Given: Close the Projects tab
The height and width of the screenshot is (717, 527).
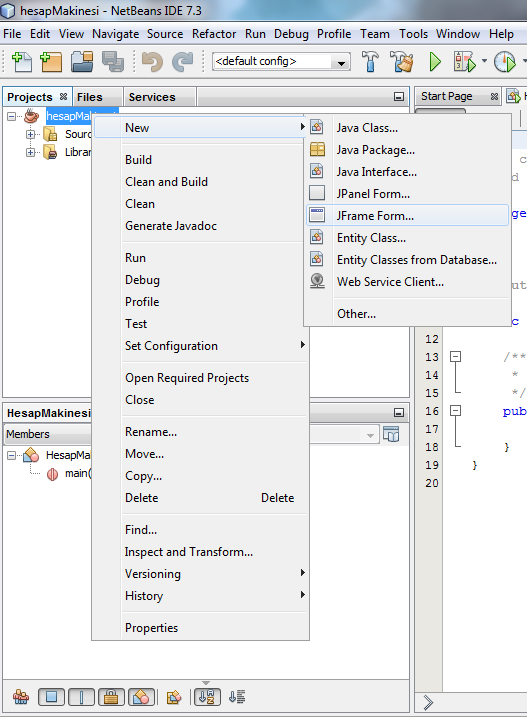Looking at the screenshot, I should pyautogui.click(x=64, y=96).
